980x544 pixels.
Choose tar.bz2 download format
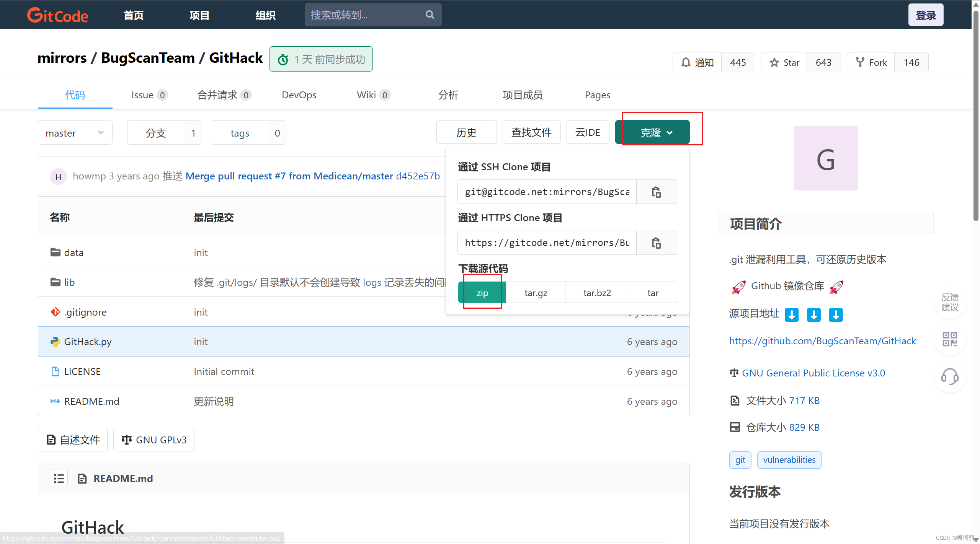597,293
